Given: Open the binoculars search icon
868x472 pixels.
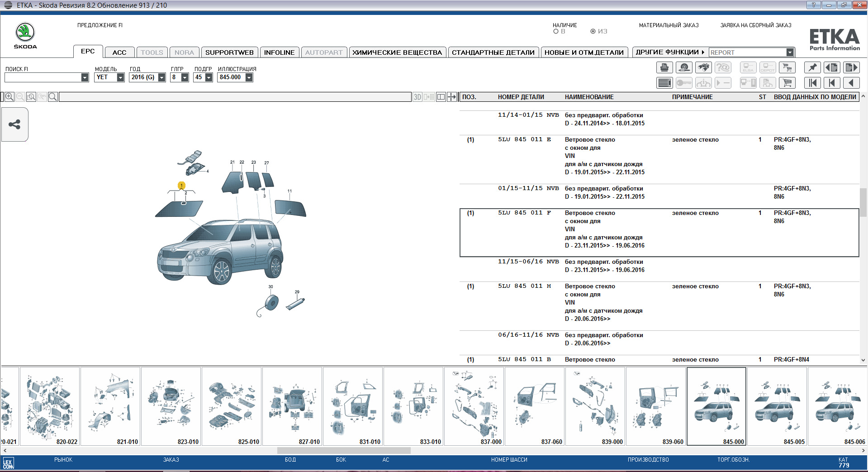Looking at the screenshot, I should pos(703,68).
